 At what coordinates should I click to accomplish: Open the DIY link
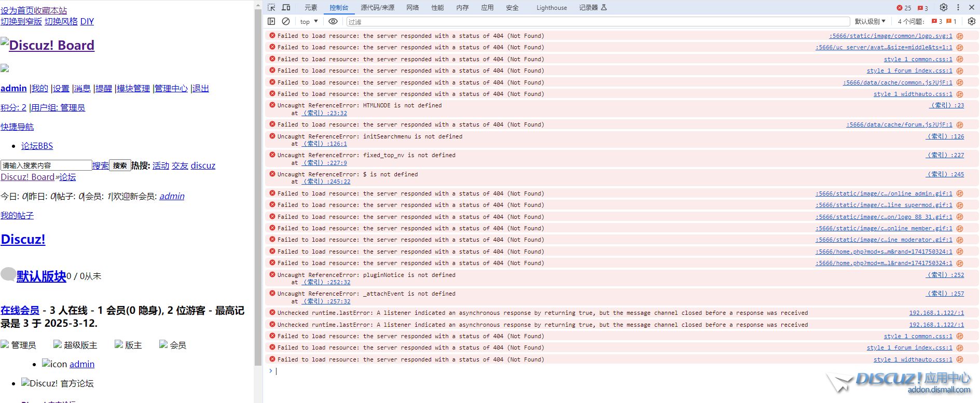pos(87,21)
